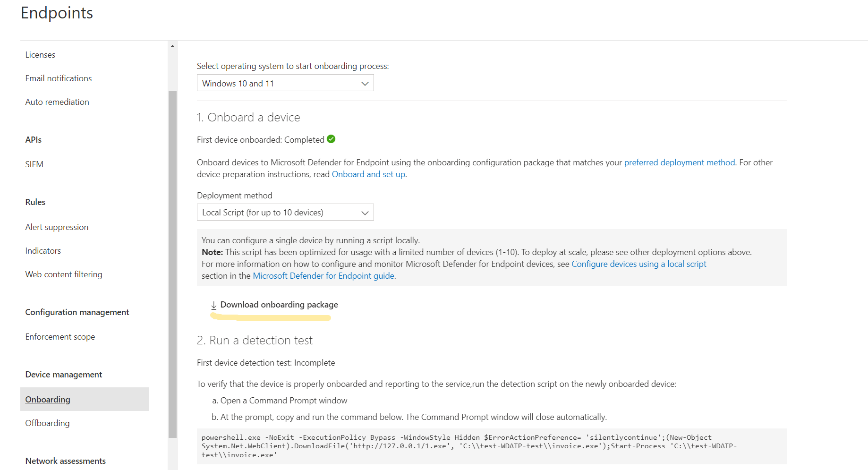Viewport: 868px width, 470px height.
Task: Click the APIs section heading
Action: [x=34, y=140]
